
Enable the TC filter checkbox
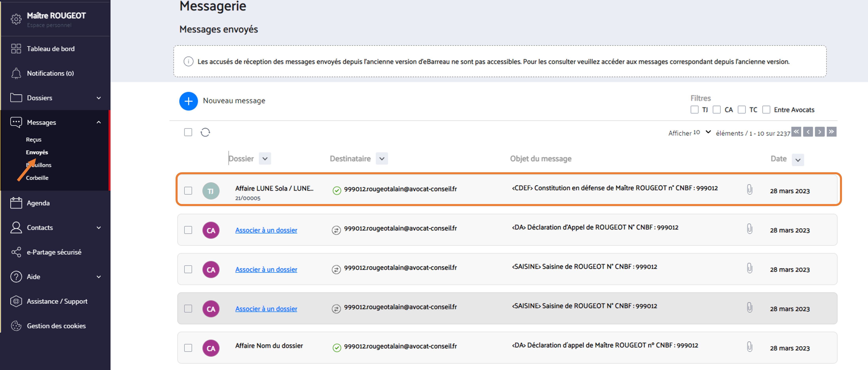pyautogui.click(x=741, y=110)
